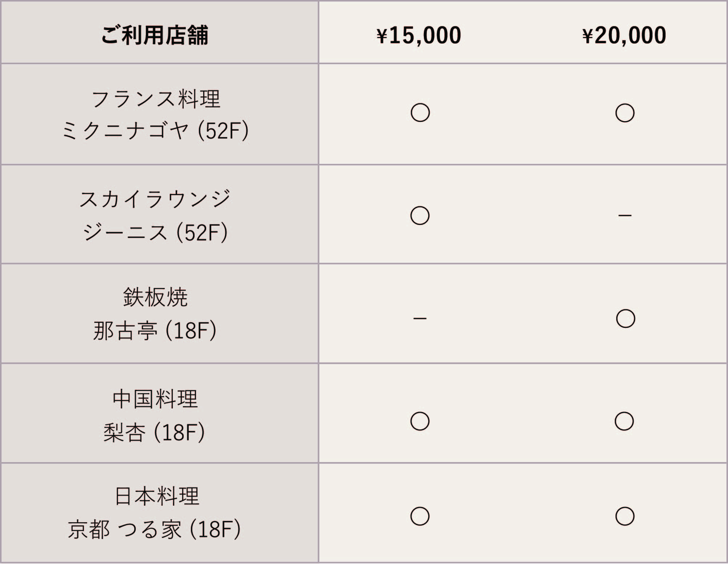Click the ¥15,000 dash for 那古亭
Viewport: 728px width, 564px height.
coord(420,318)
